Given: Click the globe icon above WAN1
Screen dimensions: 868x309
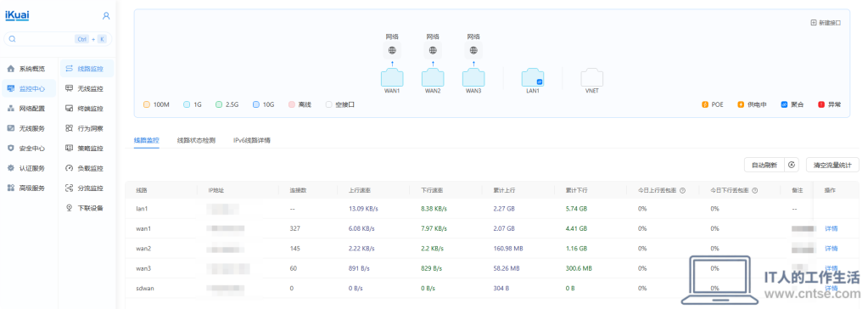Looking at the screenshot, I should click(392, 50).
